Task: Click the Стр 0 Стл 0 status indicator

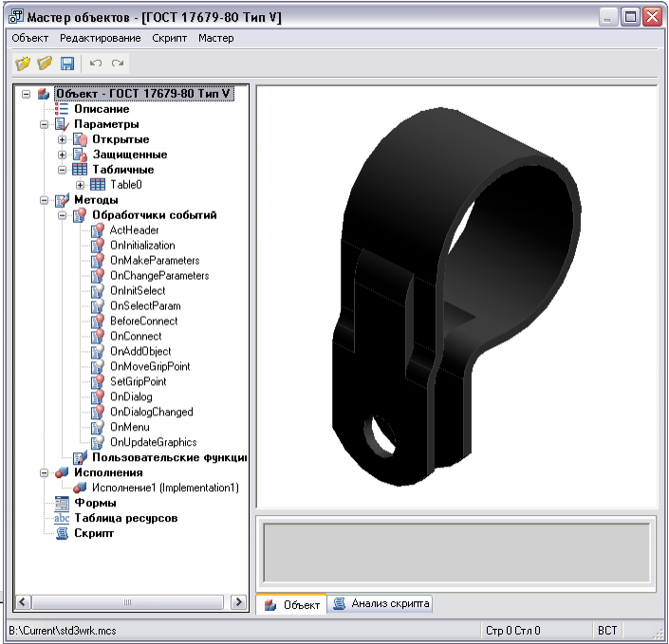Action: tap(512, 631)
